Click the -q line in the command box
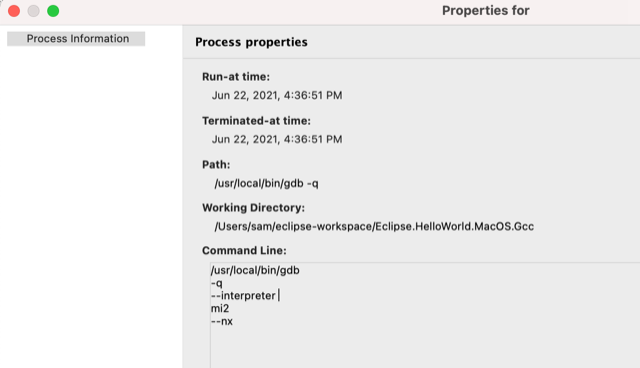 click(x=217, y=283)
